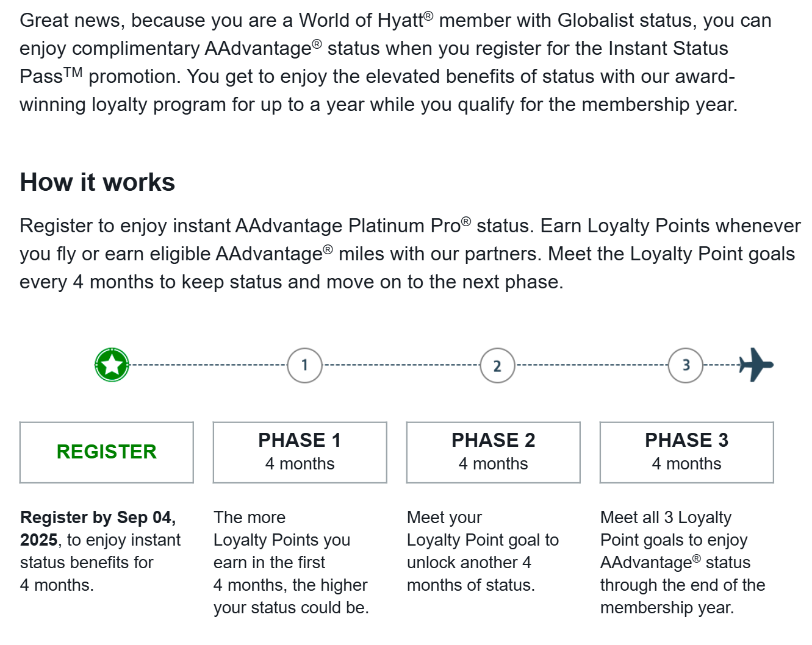Open the PHASE 3 4 months box

point(686,452)
